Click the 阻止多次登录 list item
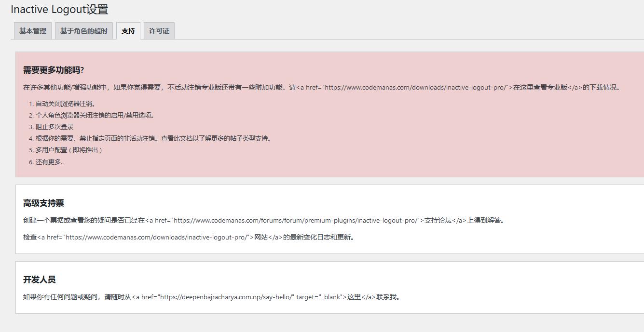This screenshot has width=644, height=332. [54, 127]
